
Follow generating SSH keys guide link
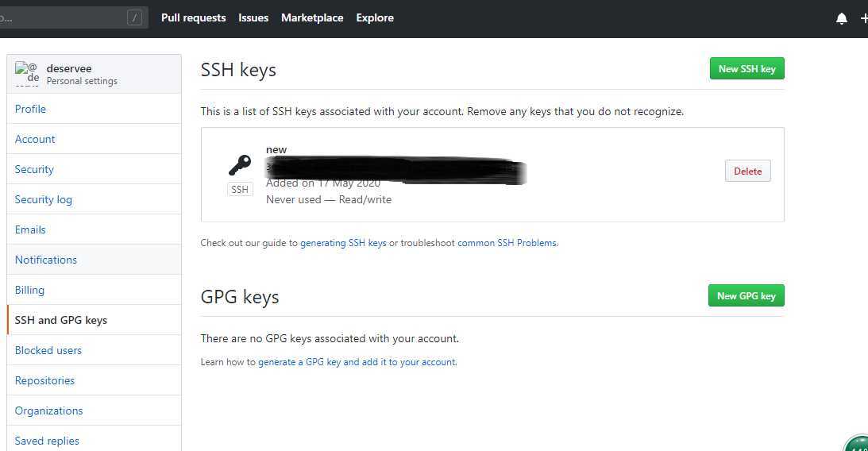(x=343, y=243)
